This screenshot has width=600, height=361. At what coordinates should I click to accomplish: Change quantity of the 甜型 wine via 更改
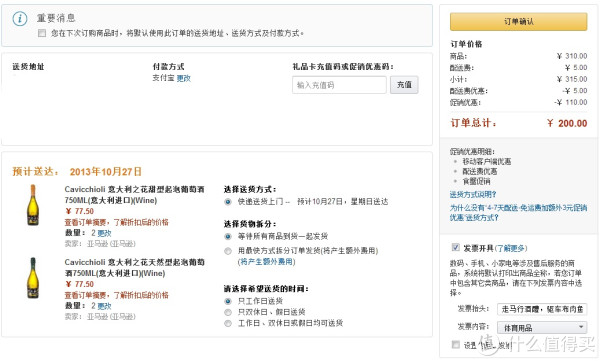tap(104, 233)
